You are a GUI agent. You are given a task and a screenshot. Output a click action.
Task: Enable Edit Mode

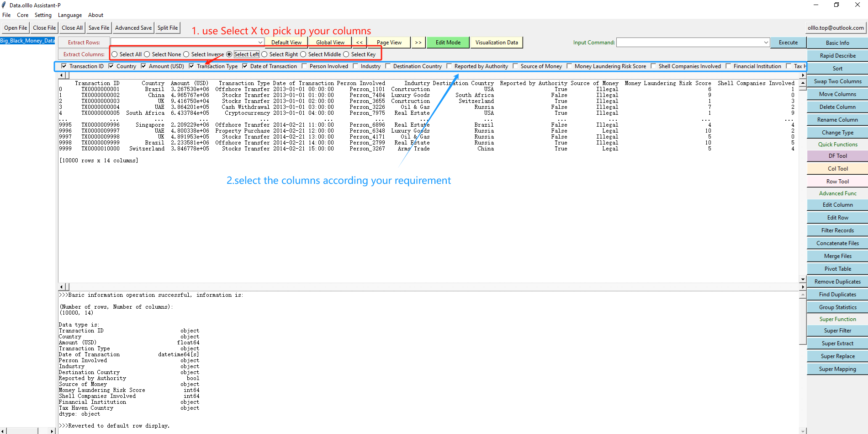click(448, 43)
